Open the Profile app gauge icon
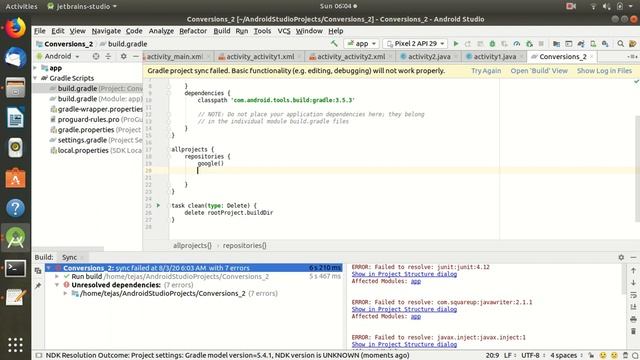Screen dimensions: 640x360 click(517, 44)
